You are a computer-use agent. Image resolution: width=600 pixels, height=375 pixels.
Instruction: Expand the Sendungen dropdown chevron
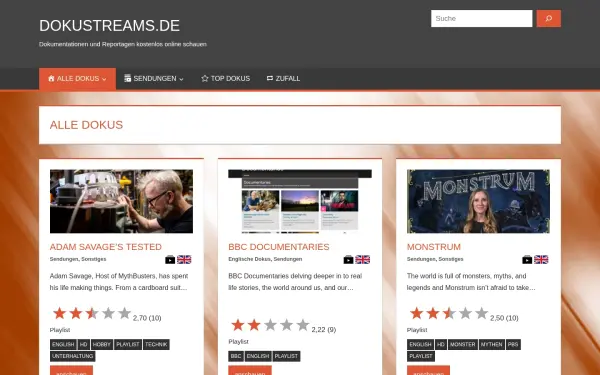click(x=181, y=79)
